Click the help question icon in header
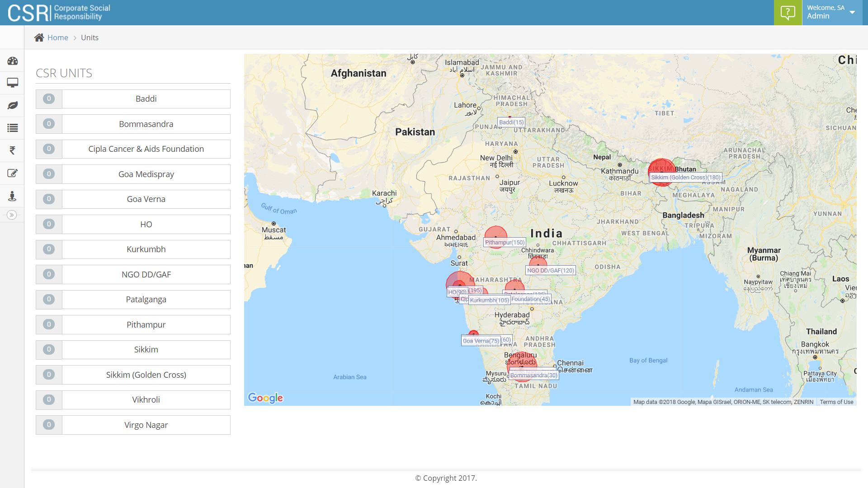The height and width of the screenshot is (488, 868). [x=788, y=13]
